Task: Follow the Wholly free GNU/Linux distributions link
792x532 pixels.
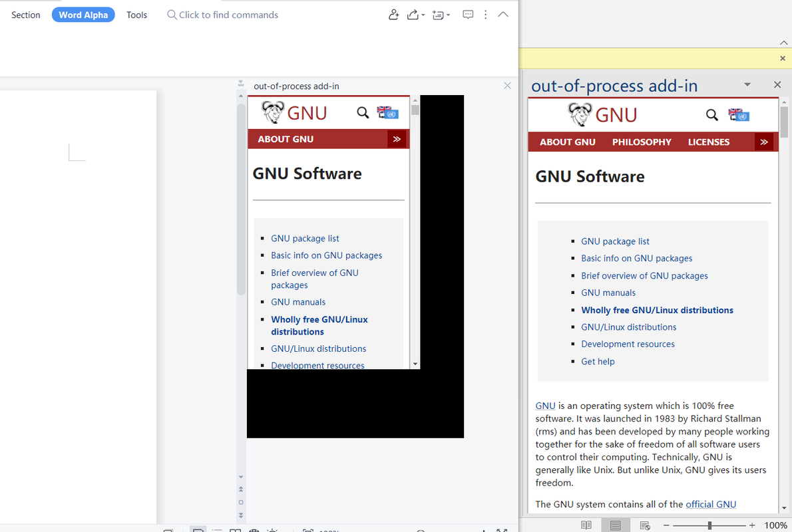Action: (x=657, y=310)
